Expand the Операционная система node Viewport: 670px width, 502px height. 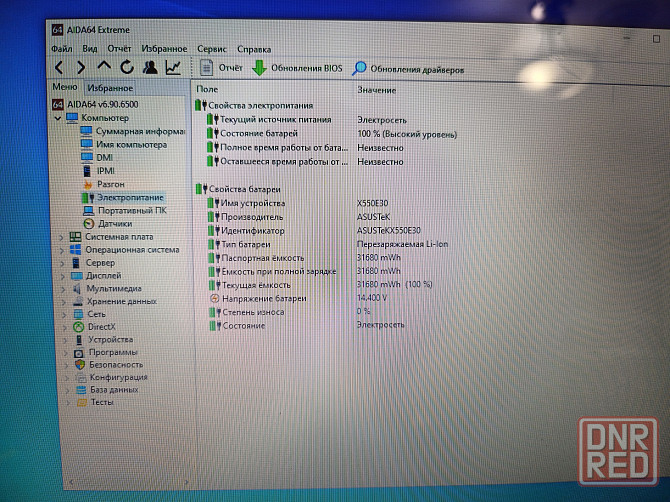point(62,250)
